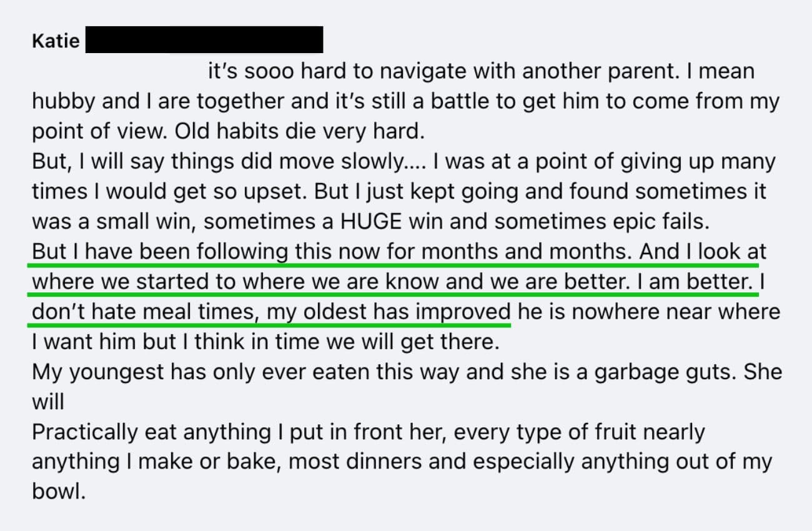Click the underlined text "don't hate meal times"
Viewport: 812px width, 531px height.
pos(142,312)
